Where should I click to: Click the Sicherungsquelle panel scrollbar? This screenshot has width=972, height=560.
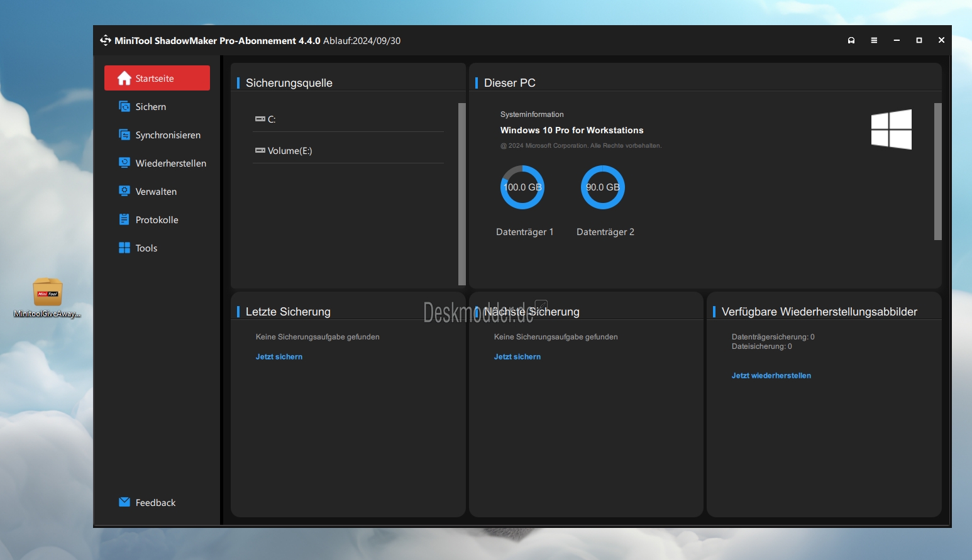(x=462, y=194)
